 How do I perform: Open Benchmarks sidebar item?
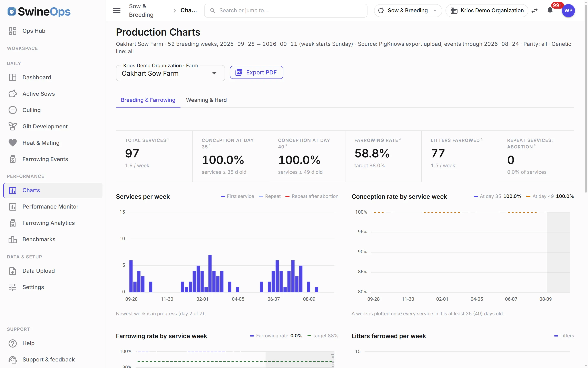53,239
